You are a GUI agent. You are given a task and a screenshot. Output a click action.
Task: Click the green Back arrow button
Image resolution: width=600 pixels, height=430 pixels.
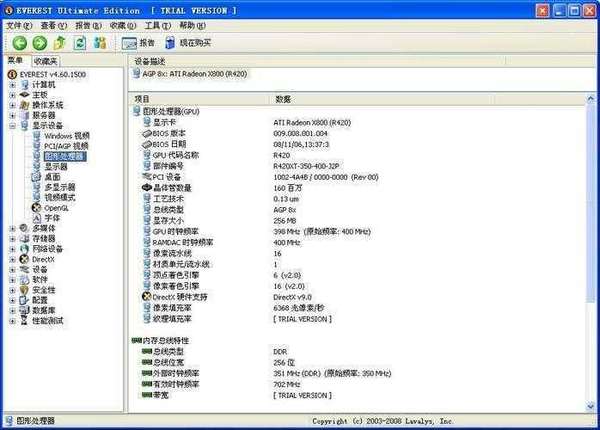(x=20, y=43)
